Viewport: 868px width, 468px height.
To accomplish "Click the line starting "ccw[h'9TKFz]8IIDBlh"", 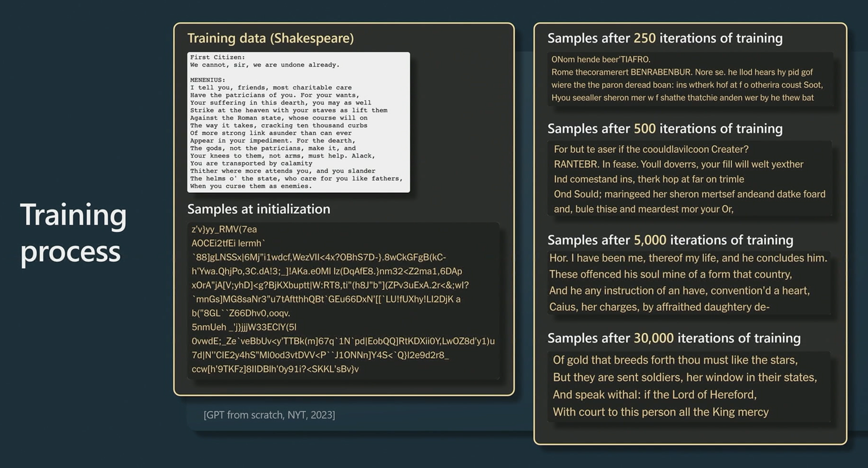I will (275, 369).
